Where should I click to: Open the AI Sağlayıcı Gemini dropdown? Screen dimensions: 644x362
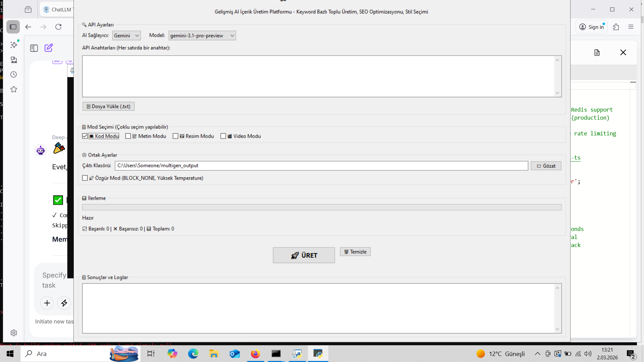pos(126,36)
